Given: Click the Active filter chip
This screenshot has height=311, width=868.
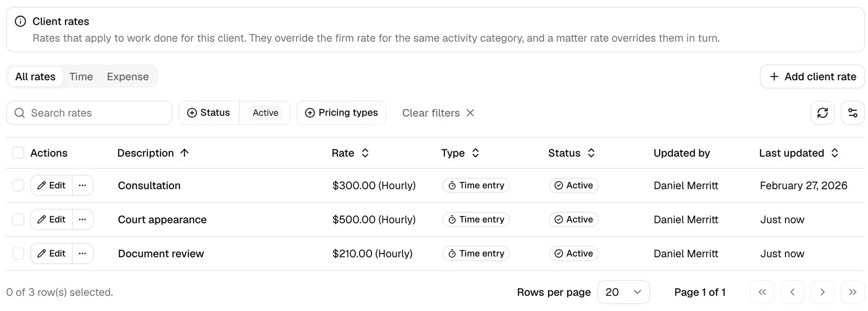Looking at the screenshot, I should [265, 113].
